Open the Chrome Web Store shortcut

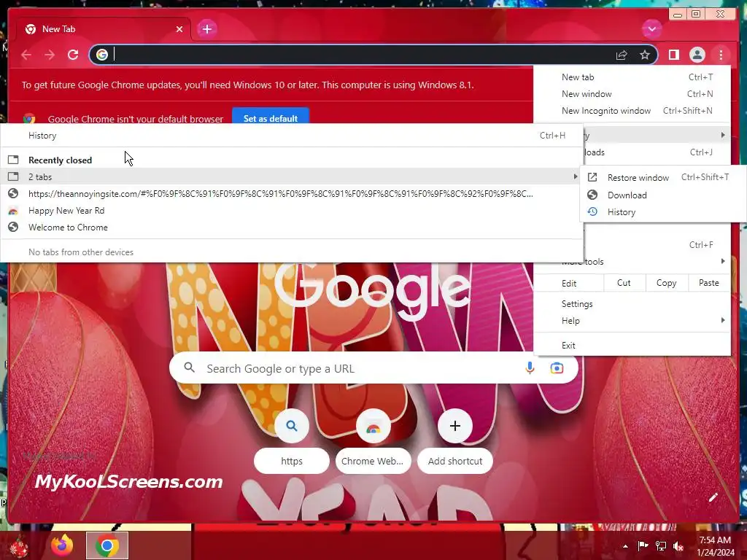pyautogui.click(x=373, y=441)
